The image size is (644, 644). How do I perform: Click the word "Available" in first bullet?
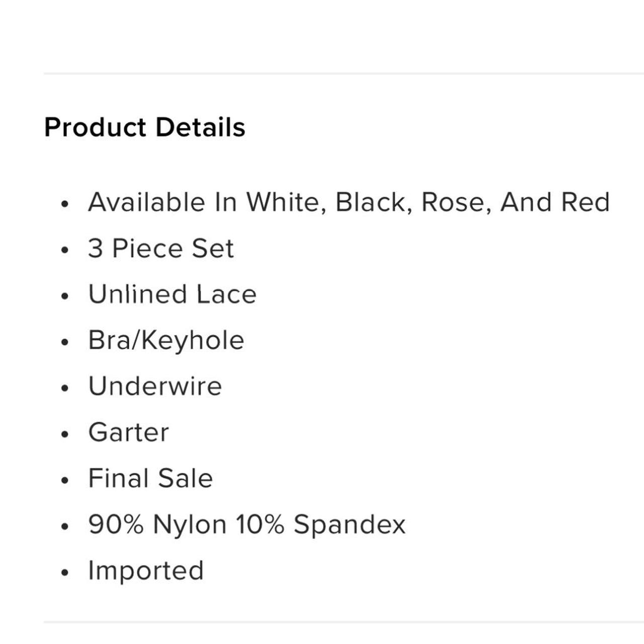tap(147, 202)
